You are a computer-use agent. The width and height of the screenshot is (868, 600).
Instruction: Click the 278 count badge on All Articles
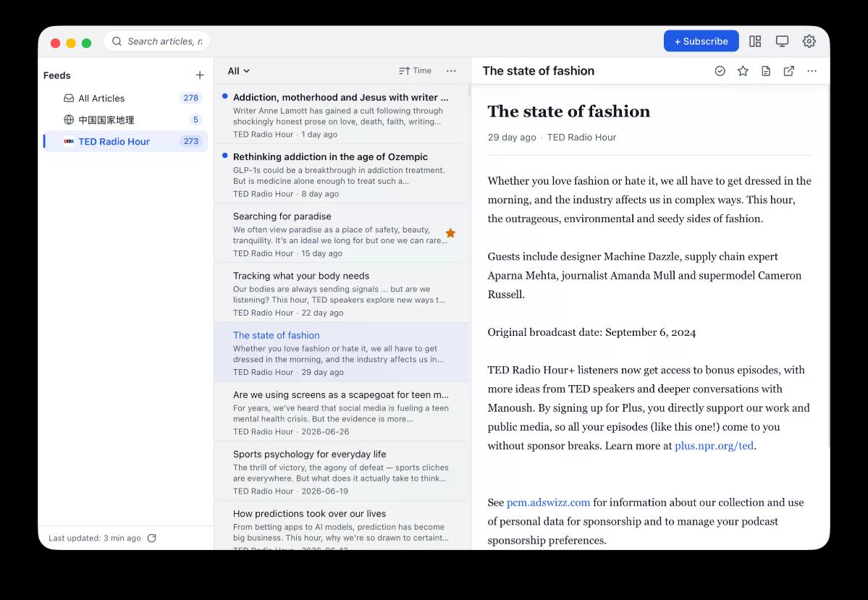191,98
